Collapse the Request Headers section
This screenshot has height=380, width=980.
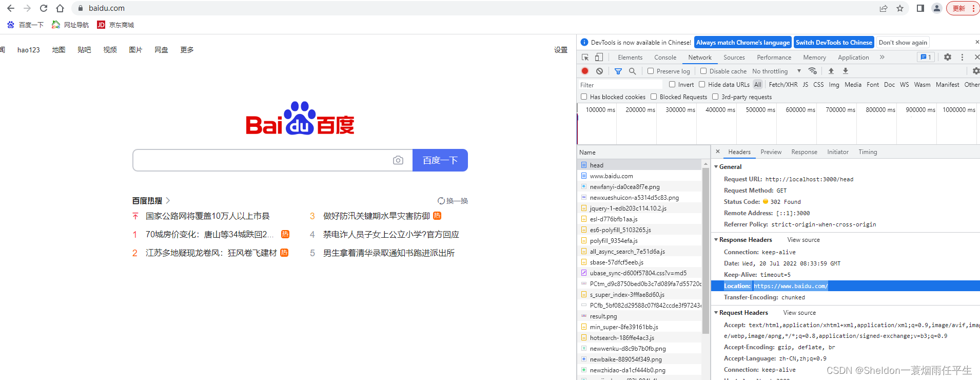[x=716, y=313]
